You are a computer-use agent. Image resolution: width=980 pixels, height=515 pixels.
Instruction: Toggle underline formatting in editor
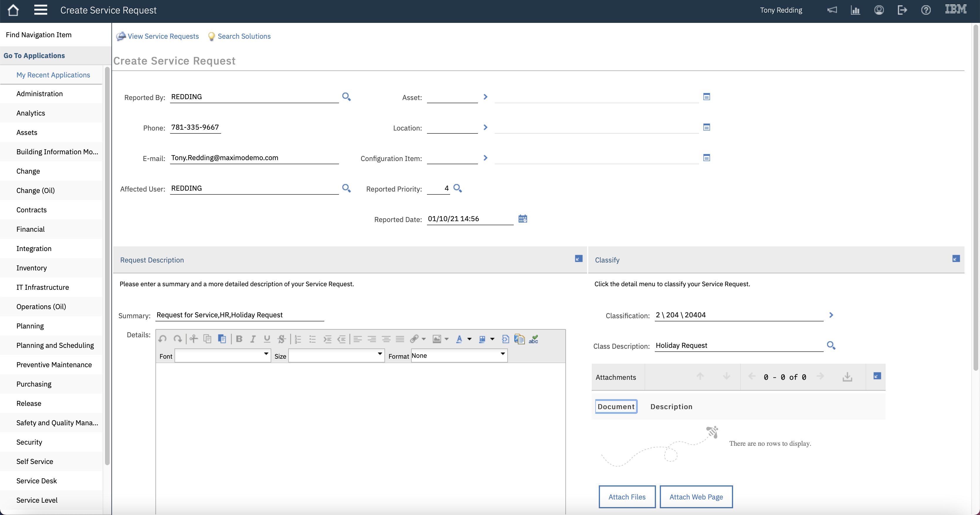(x=267, y=339)
